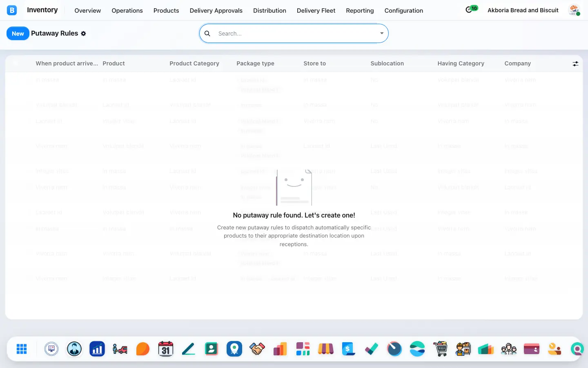Expand the search options dropdown arrow

382,34
